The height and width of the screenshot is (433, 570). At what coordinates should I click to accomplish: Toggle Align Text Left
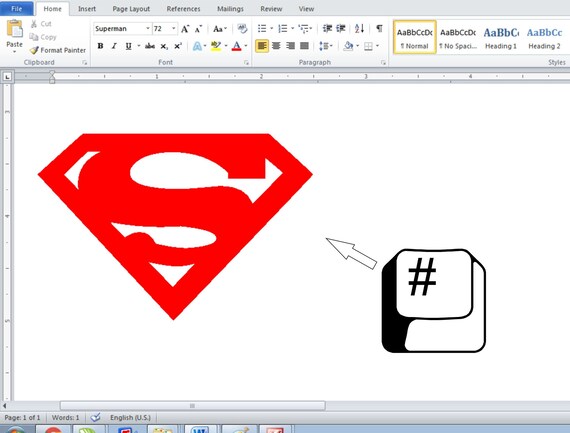coord(262,46)
